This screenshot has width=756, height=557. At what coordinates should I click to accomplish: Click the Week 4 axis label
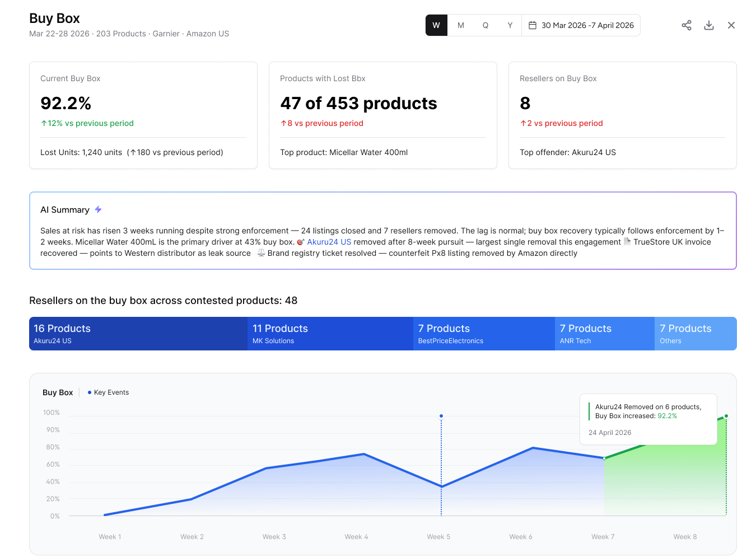tap(356, 537)
